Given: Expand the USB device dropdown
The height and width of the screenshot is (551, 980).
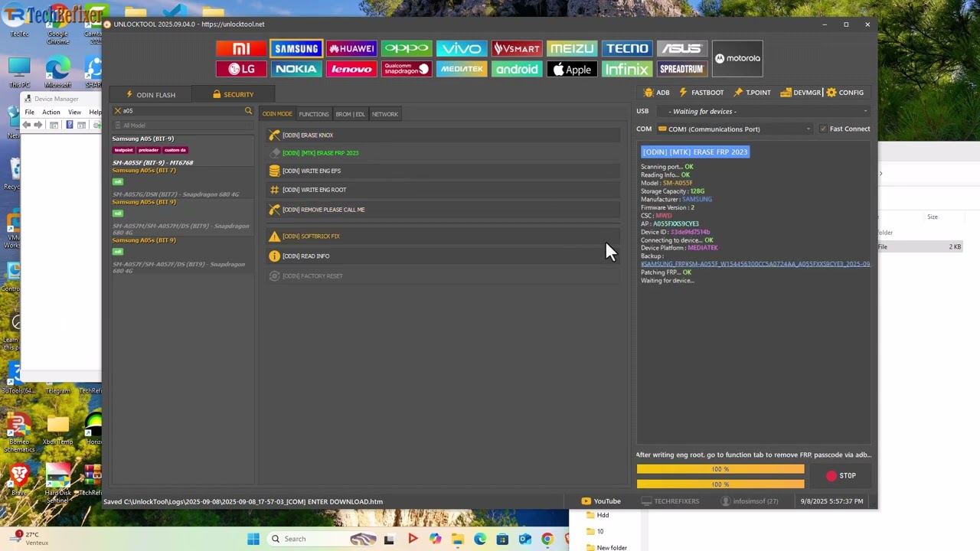Looking at the screenshot, I should click(763, 111).
